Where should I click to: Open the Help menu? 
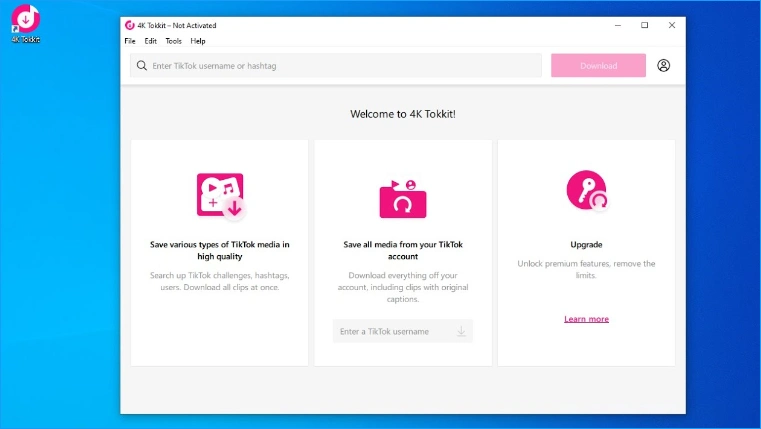click(x=198, y=41)
